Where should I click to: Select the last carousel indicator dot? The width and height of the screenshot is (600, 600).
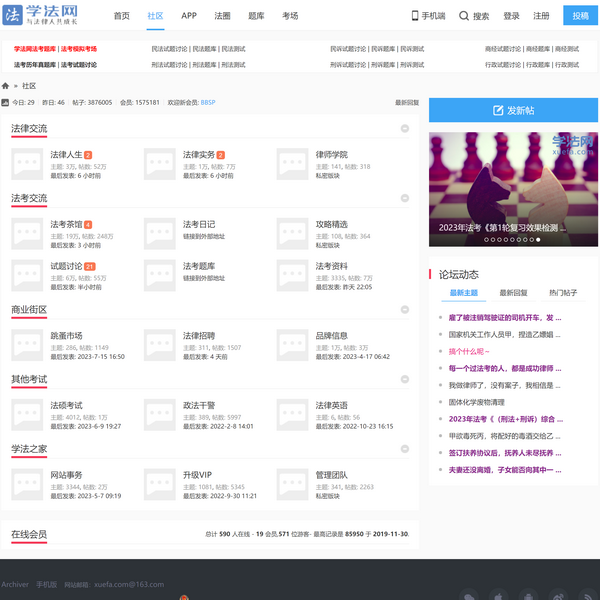click(x=538, y=240)
